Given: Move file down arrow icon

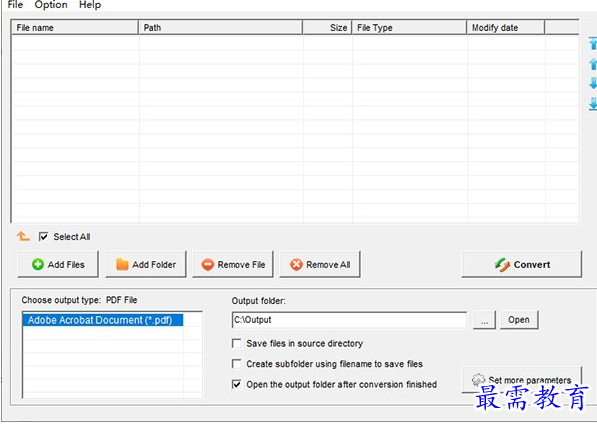Looking at the screenshot, I should coord(593,83).
